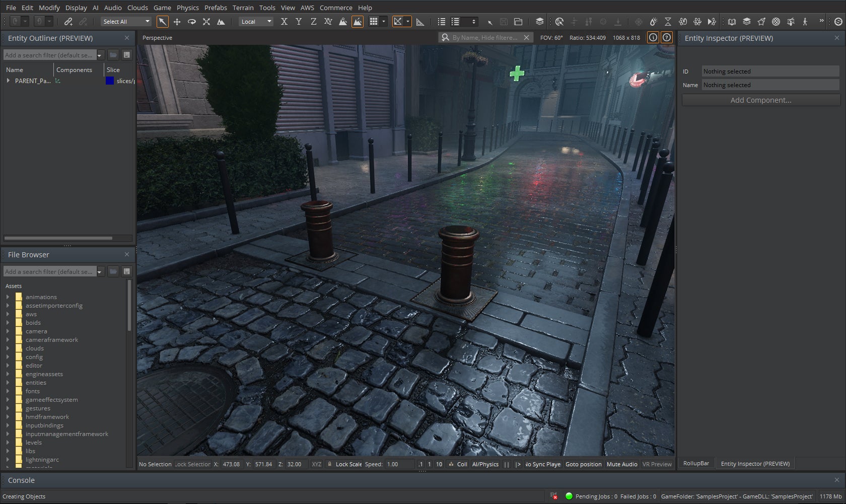Click the viewport help question mark icon
The image size is (846, 504).
click(x=666, y=38)
